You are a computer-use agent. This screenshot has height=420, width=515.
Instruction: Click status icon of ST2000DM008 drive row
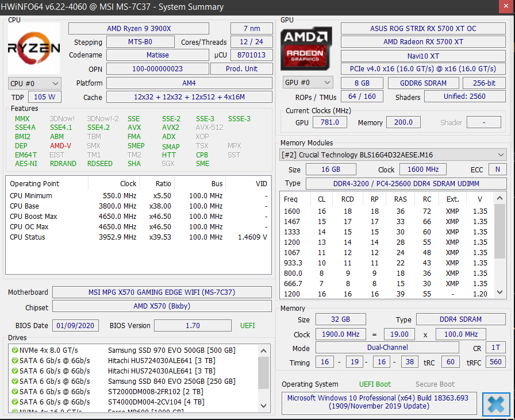click(x=14, y=391)
